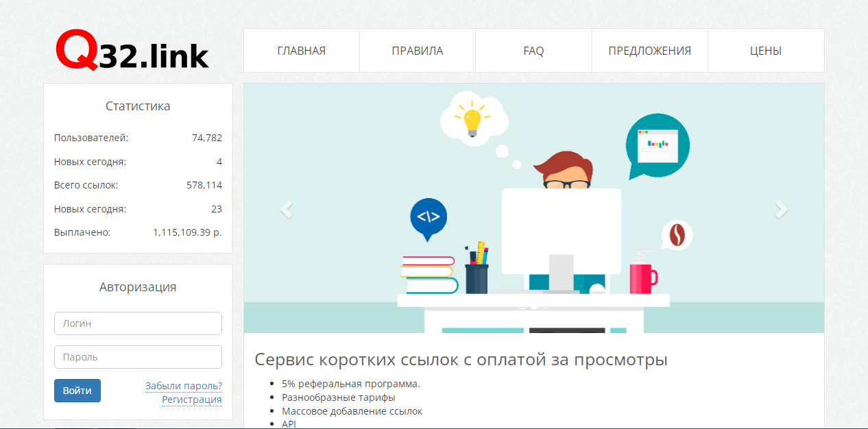Viewport: 868px width, 429px height.
Task: Open the ГЛАВНАЯ menu item
Action: [x=302, y=51]
